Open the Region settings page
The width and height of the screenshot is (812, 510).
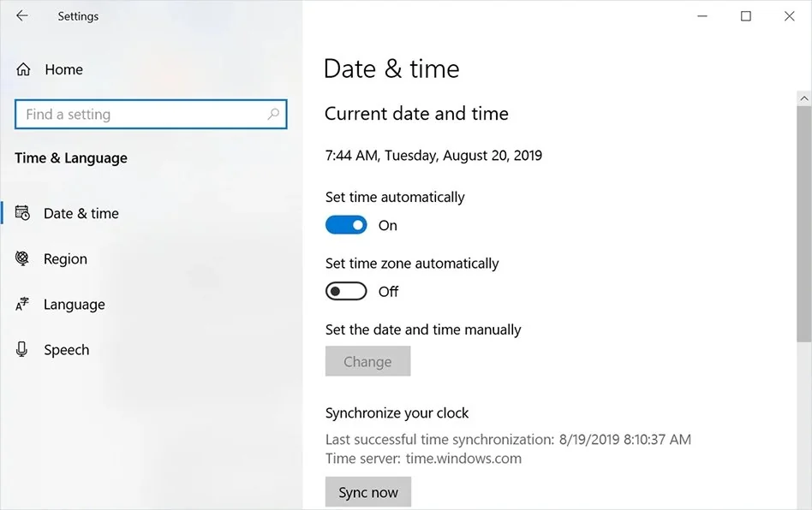coord(65,259)
